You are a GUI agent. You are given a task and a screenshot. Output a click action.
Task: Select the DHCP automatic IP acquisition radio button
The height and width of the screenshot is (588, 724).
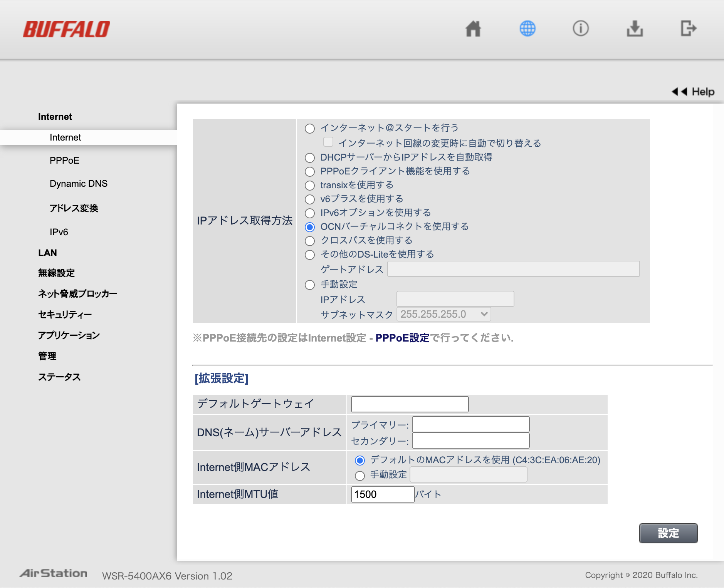click(310, 158)
